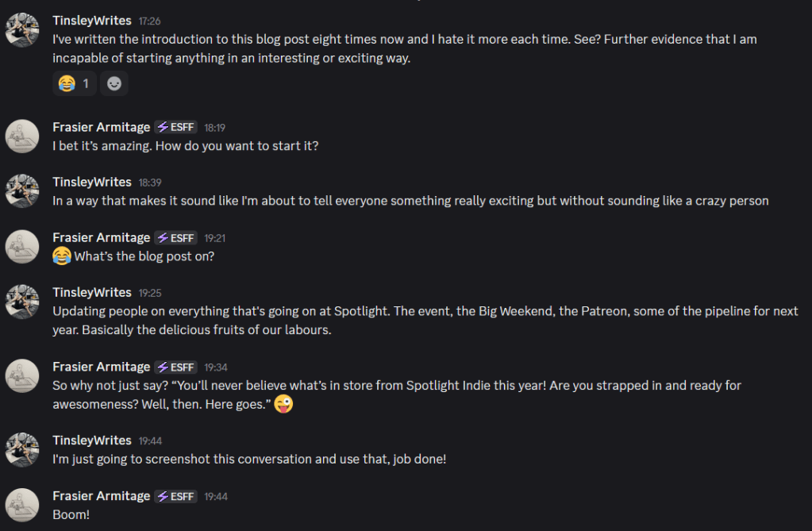This screenshot has width=812, height=531.
Task: Open TinsleyWrites avatar on the 17:26 message
Action: pos(22,30)
